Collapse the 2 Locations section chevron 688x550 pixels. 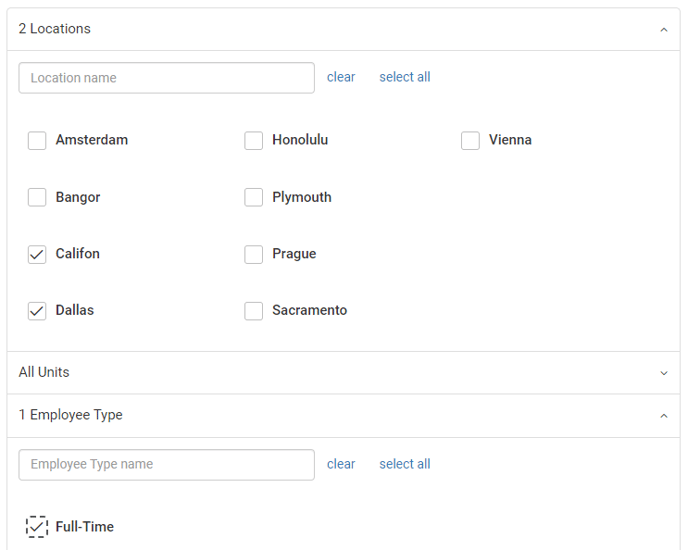coord(663,30)
